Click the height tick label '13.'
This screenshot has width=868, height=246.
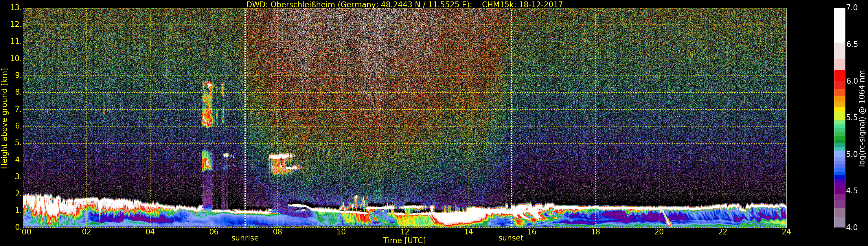pos(16,8)
